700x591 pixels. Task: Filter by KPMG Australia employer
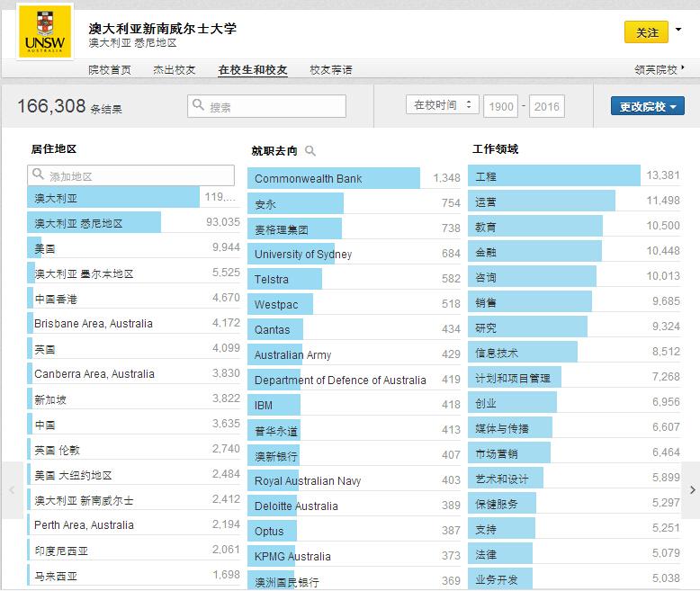point(354,556)
